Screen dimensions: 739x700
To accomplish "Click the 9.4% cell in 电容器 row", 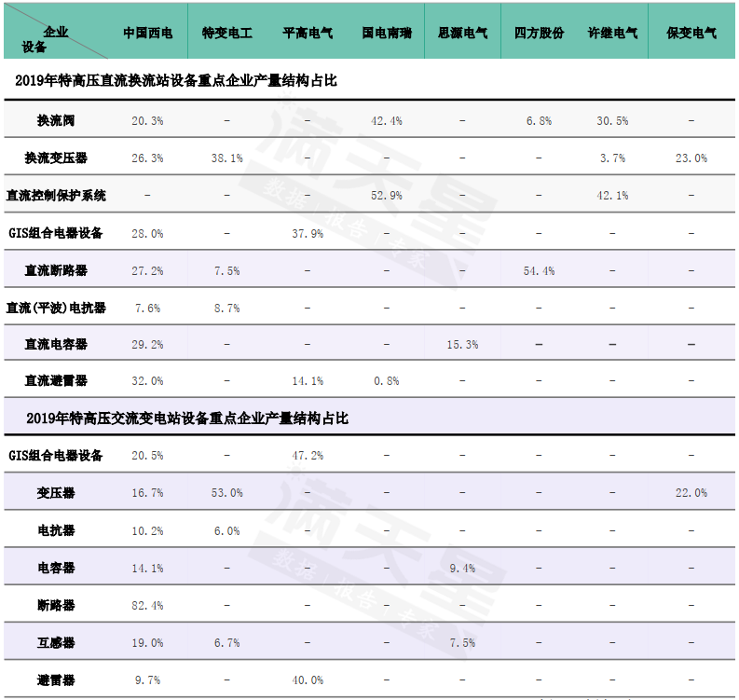I will (x=462, y=569).
